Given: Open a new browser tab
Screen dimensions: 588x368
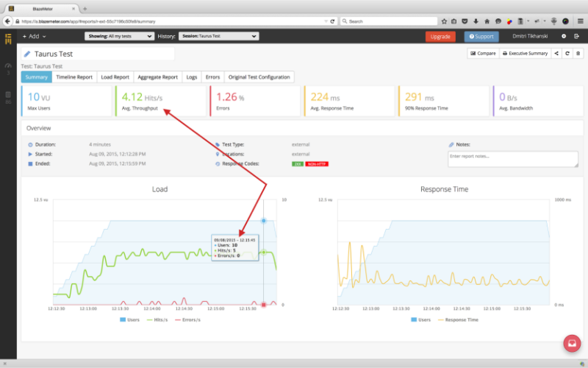Looking at the screenshot, I should click(x=85, y=9).
